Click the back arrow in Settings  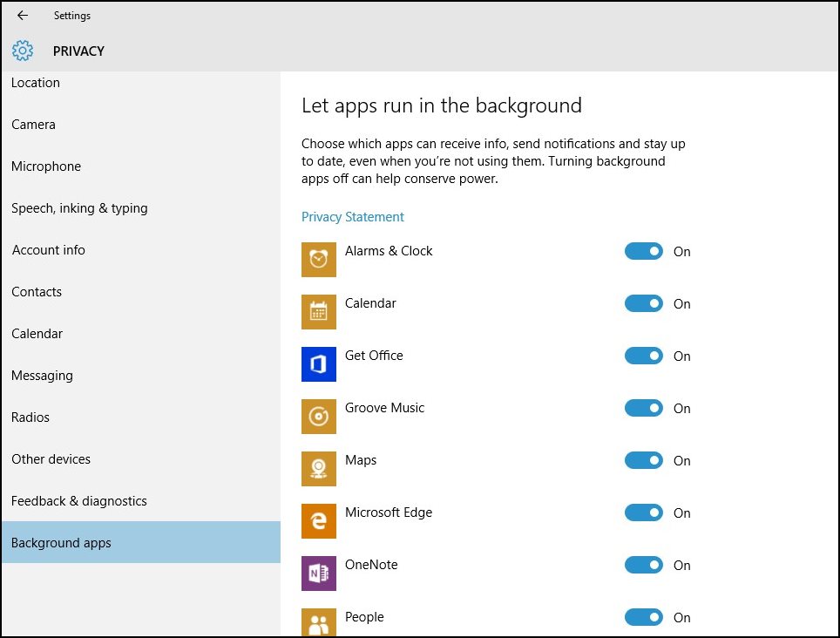tap(23, 16)
